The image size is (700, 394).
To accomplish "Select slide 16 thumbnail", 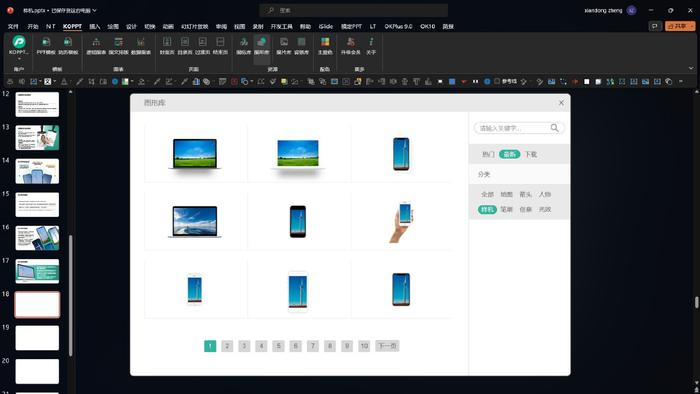I will click(x=37, y=238).
